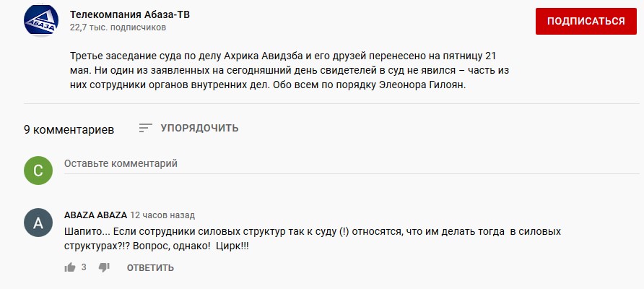Image resolution: width=644 pixels, height=289 pixels.
Task: Open the УПОРЯДОЧИТЬ sort dropdown label
Action: pos(199,128)
